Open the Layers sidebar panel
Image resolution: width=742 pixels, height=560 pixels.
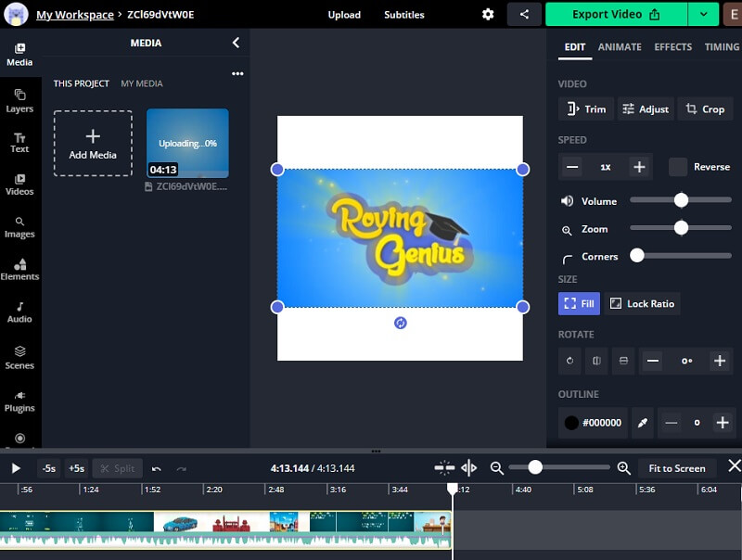coord(19,100)
